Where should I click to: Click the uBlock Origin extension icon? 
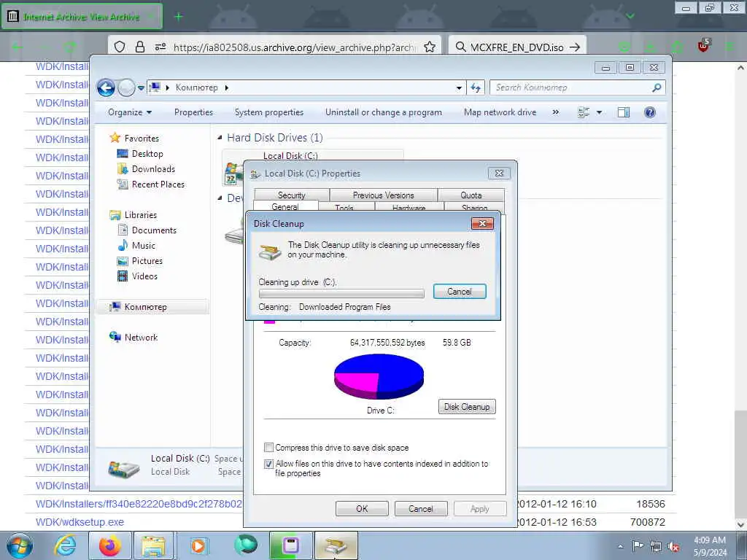703,46
